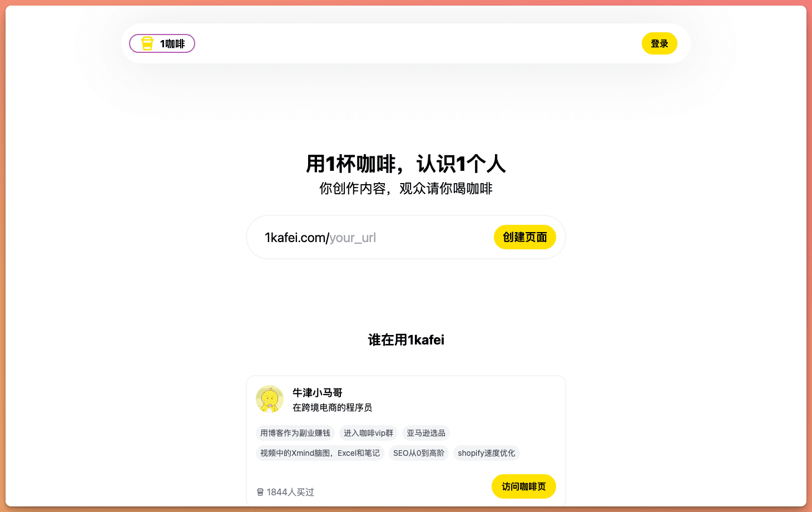
Task: Click the 创建页面 create page button
Action: (525, 237)
